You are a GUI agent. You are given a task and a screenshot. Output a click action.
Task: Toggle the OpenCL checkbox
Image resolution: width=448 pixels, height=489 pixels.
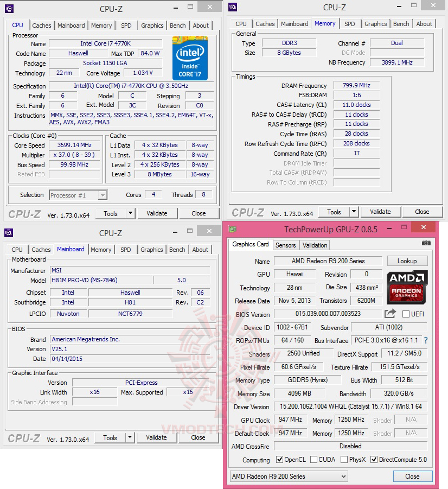(x=280, y=459)
